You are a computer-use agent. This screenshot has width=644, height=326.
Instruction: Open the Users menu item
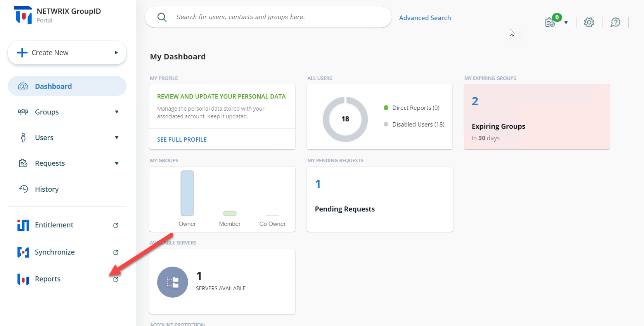point(67,137)
